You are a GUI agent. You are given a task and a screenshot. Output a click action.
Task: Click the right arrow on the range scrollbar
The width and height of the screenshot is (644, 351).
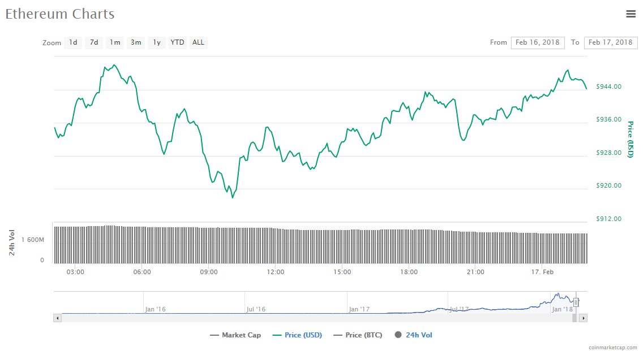pyautogui.click(x=583, y=318)
